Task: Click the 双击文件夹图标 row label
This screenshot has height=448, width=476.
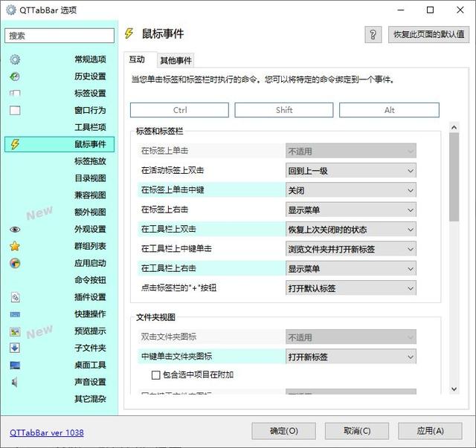Action: [x=169, y=337]
